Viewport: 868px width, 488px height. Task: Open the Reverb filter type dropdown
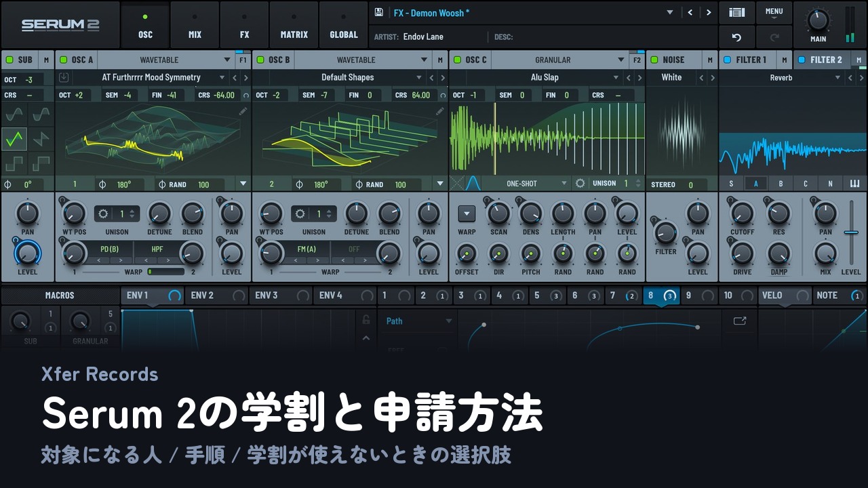[x=838, y=77]
